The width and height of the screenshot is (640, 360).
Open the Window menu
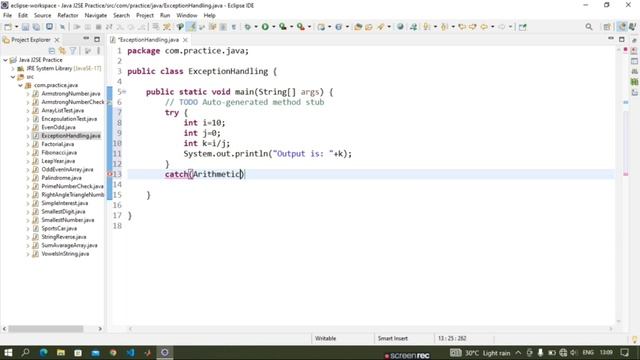coord(187,16)
